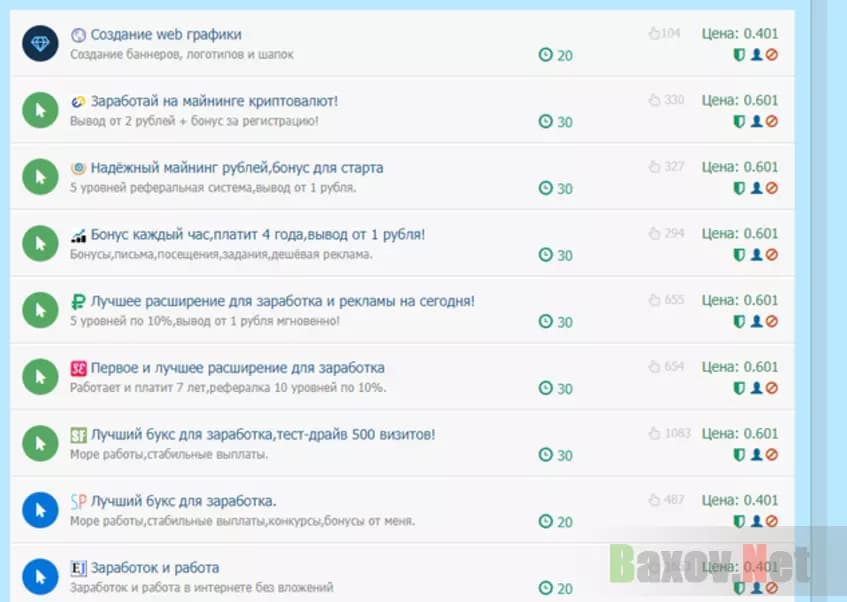Select the green cursor icon on "Заработай на майнинге криптовалют!"

click(38, 110)
